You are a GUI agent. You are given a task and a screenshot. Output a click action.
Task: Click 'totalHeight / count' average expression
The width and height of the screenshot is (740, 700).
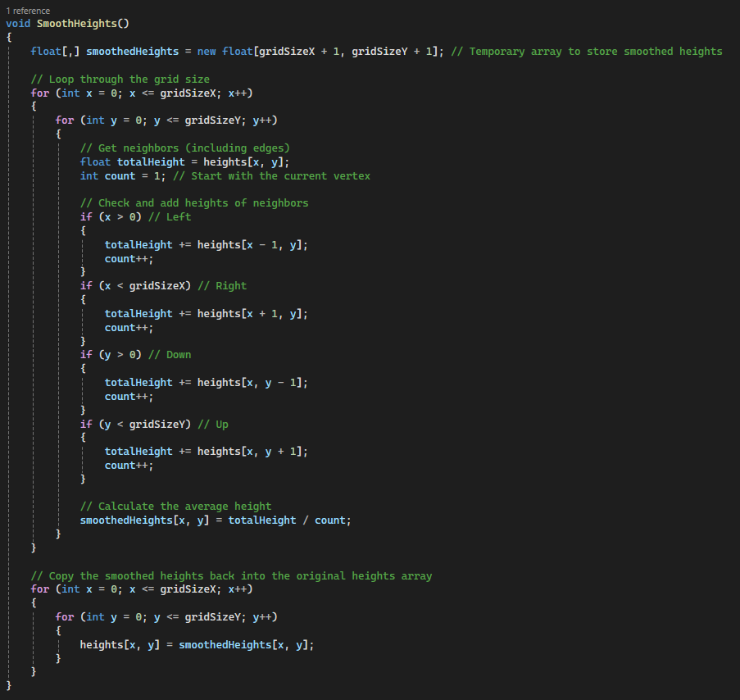pyautogui.click(x=289, y=520)
